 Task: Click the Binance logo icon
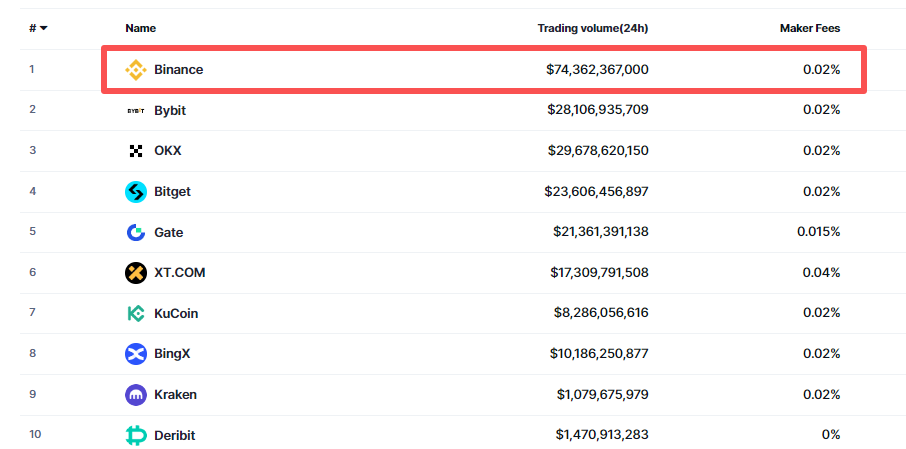pos(135,70)
